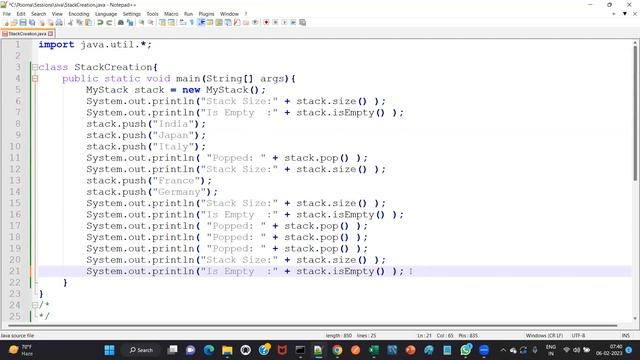640x360 pixels.
Task: Click the New file toolbar icon
Action: pos(6,22)
